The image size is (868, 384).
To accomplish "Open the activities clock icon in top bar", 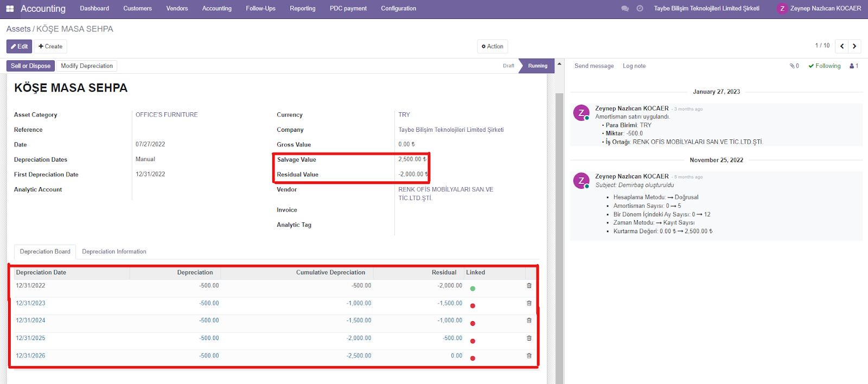I will click(640, 9).
